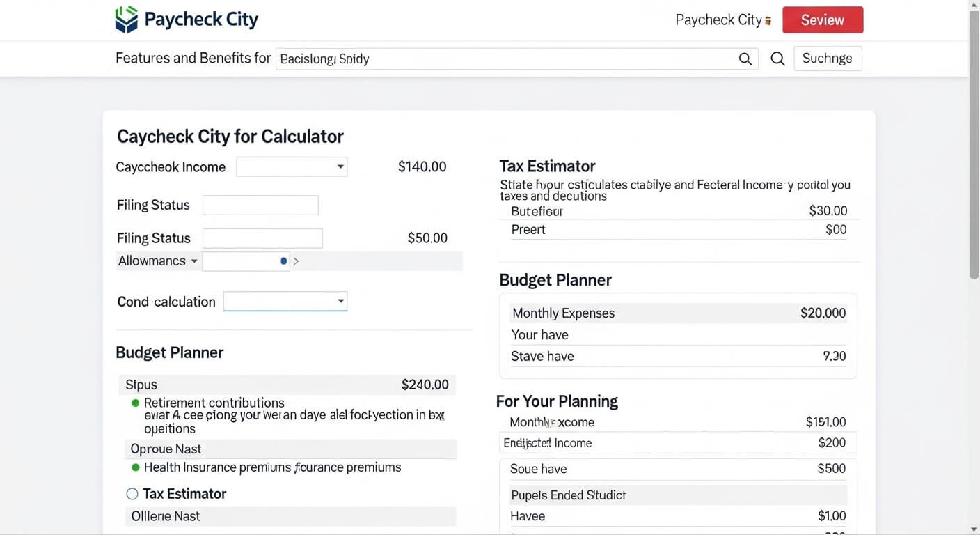
Task: Click green bullet beside Retirement contributions
Action: pos(135,403)
